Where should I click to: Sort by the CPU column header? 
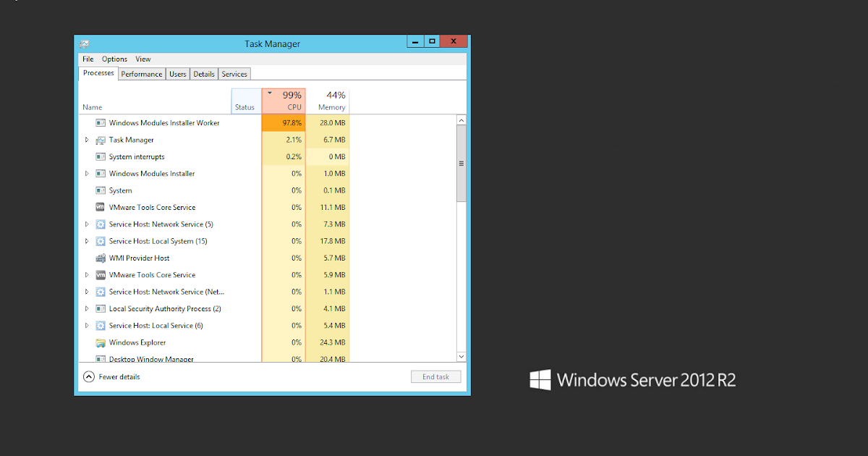tap(284, 101)
